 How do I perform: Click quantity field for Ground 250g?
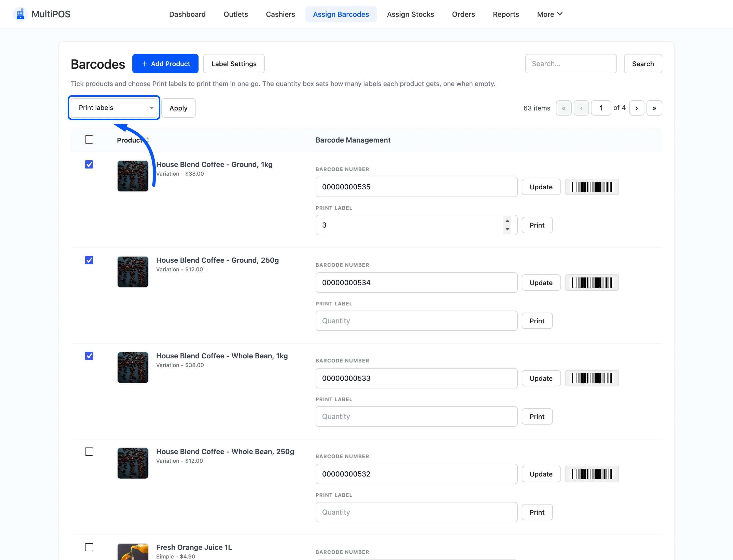tap(416, 321)
